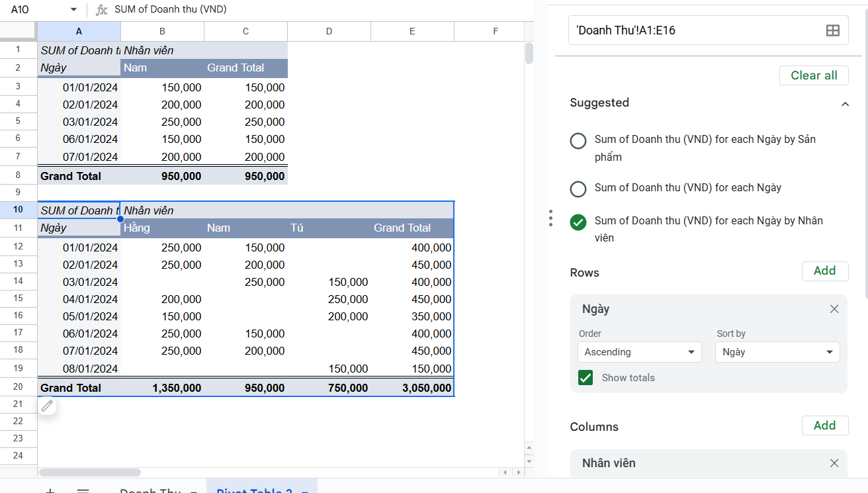This screenshot has height=493, width=868.
Task: Select column E header
Action: click(413, 31)
